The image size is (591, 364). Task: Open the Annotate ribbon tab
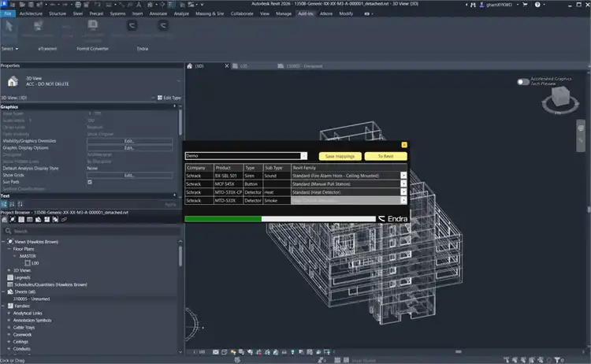point(158,13)
